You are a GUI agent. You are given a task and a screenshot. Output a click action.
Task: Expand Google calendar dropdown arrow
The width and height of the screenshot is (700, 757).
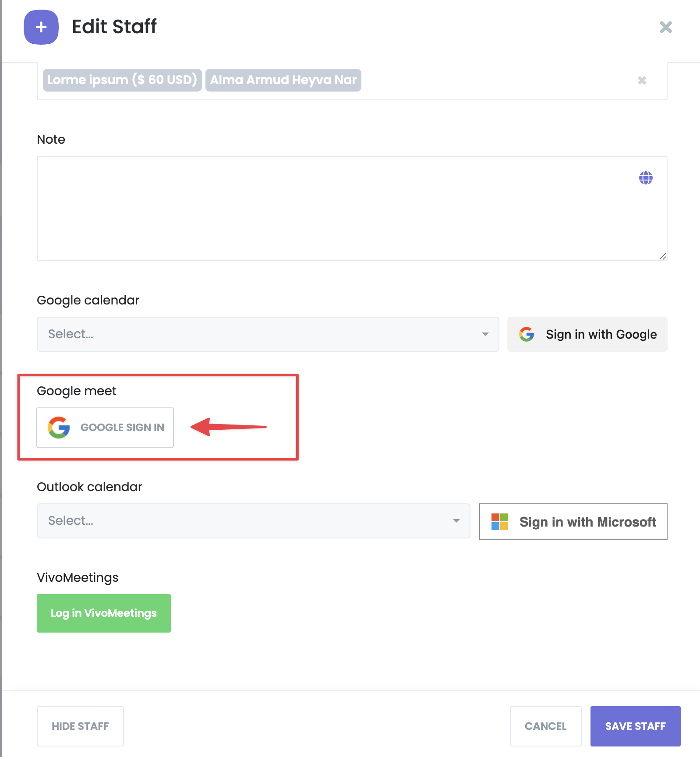(485, 334)
